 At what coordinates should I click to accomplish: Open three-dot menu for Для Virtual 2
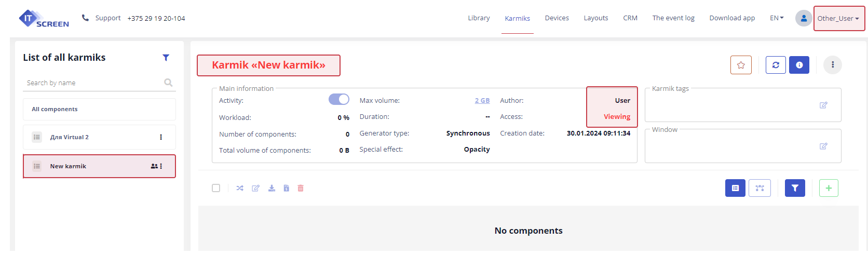(x=161, y=137)
